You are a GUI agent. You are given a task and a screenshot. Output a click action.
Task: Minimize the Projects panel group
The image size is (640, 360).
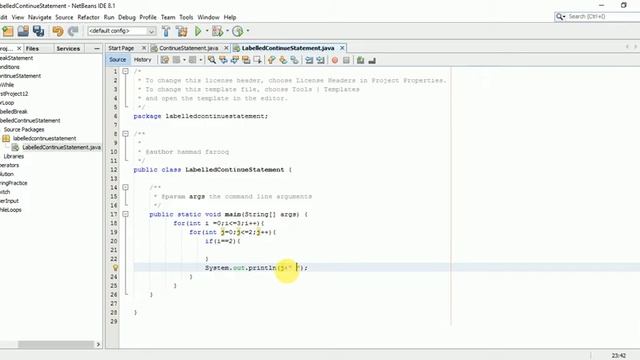97,49
